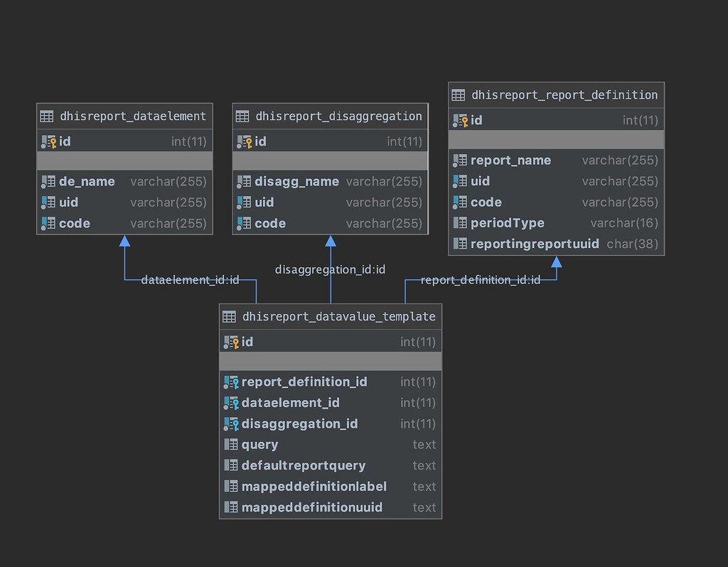Click the key icon next to id in dhisreport_datavalue_template
728x567 pixels.
[232, 342]
